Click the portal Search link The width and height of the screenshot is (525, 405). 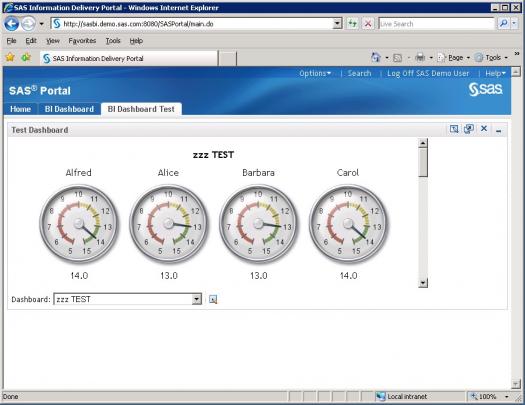pyautogui.click(x=359, y=73)
